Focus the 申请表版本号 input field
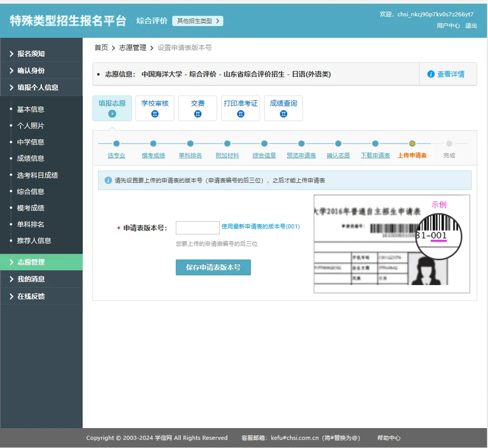This screenshot has width=488, height=448. click(x=198, y=228)
